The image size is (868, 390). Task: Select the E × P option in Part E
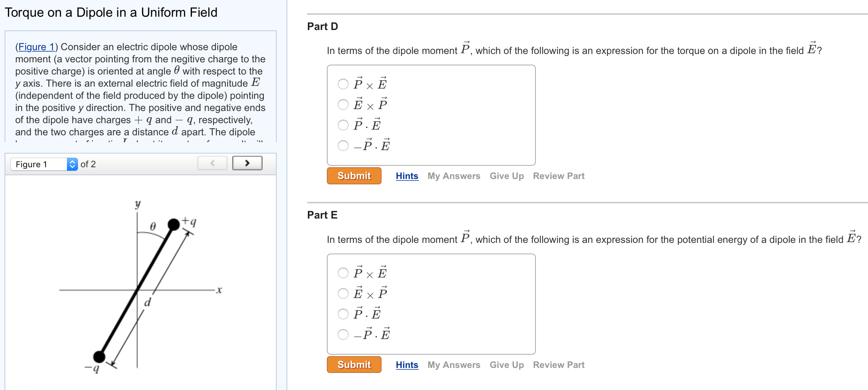[342, 293]
